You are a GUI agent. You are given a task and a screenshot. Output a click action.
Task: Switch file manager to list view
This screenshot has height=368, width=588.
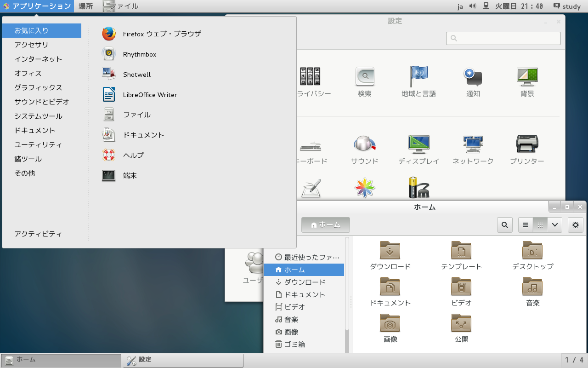coord(526,225)
